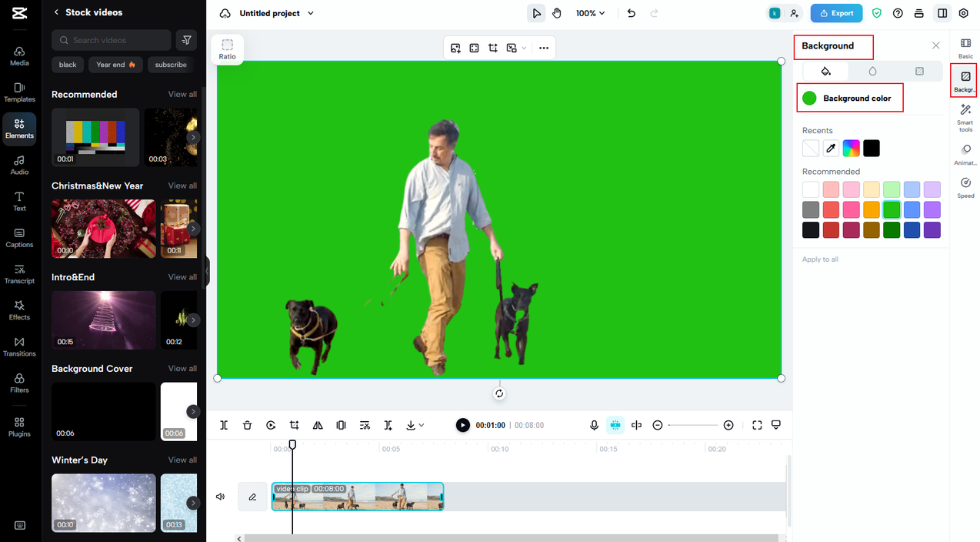Viewport: 980px width, 542px height.
Task: Open the Transcript panel
Action: coord(19,274)
